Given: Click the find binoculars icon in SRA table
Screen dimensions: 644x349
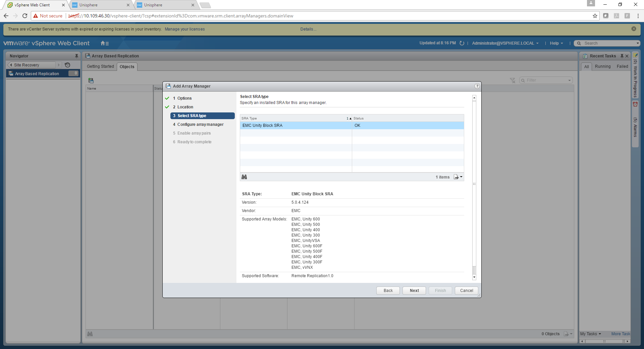Looking at the screenshot, I should point(244,177).
